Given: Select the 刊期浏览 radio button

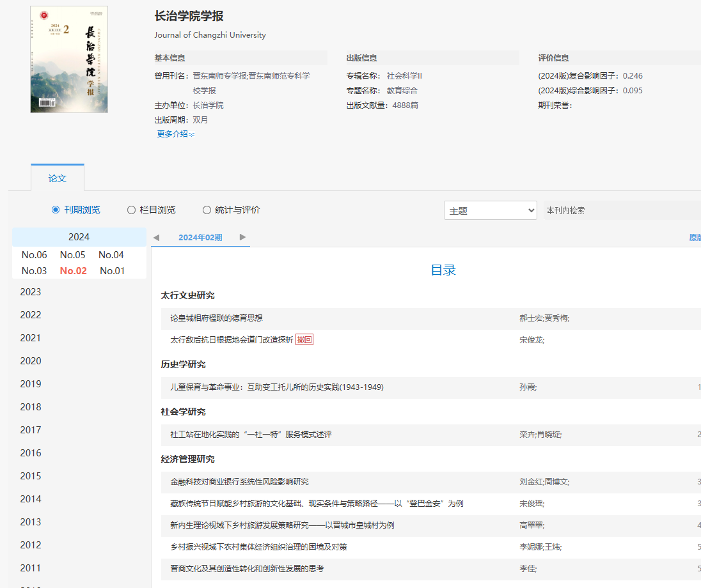Looking at the screenshot, I should pyautogui.click(x=56, y=210).
